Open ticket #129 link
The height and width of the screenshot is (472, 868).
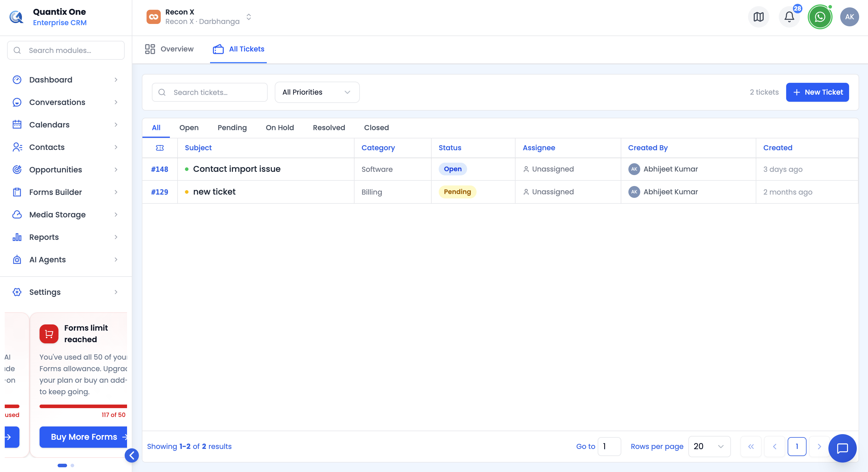159,192
